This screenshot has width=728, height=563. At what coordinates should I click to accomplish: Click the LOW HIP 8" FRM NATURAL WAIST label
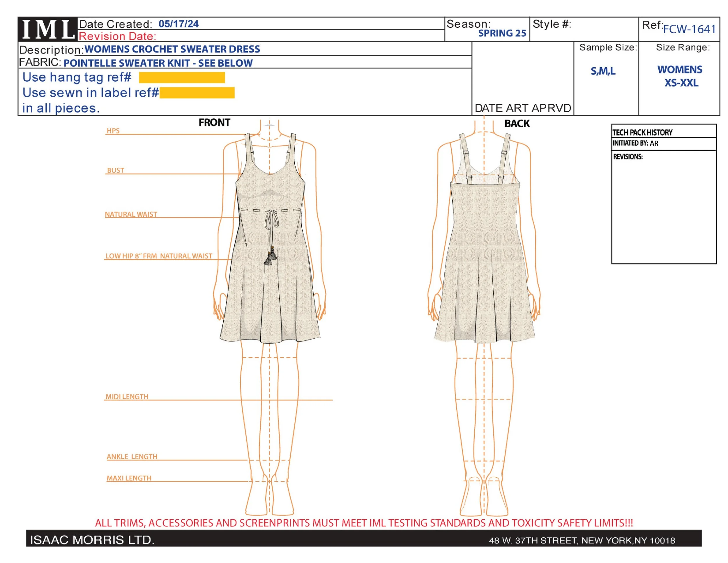click(159, 256)
